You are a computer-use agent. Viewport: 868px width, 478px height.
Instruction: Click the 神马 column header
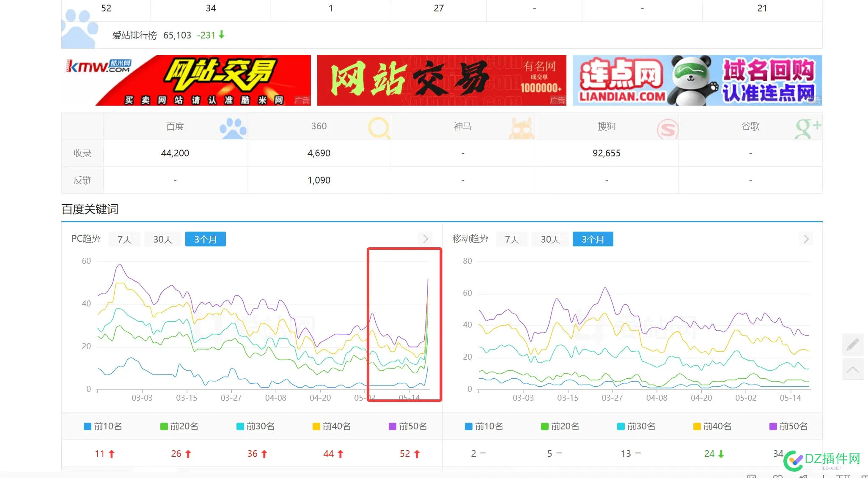coord(463,126)
